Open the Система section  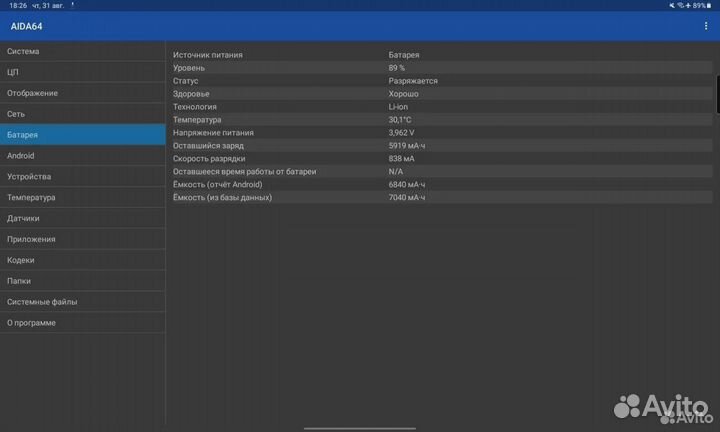[x=83, y=51]
